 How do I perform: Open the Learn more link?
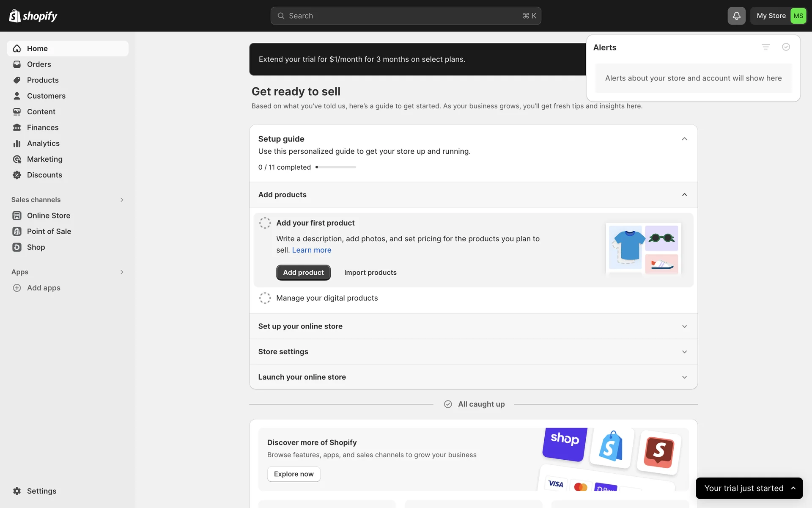point(311,250)
